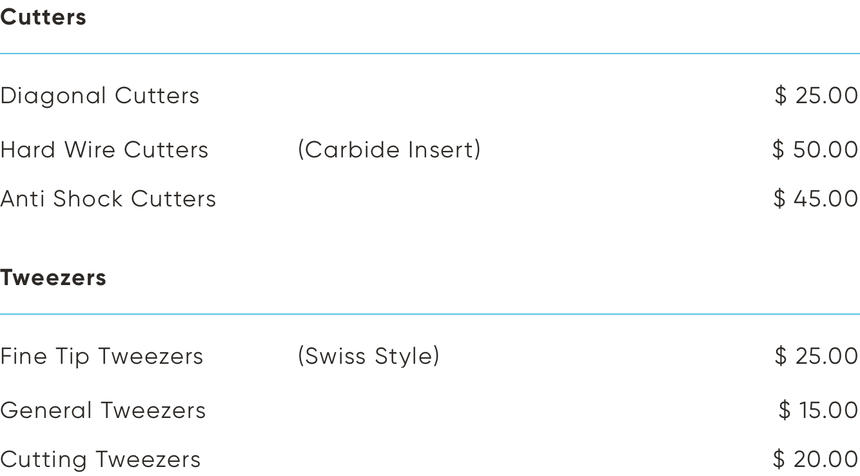Screen dimensions: 860x476
Task: Click the (Carbide Insert) note
Action: (x=389, y=150)
